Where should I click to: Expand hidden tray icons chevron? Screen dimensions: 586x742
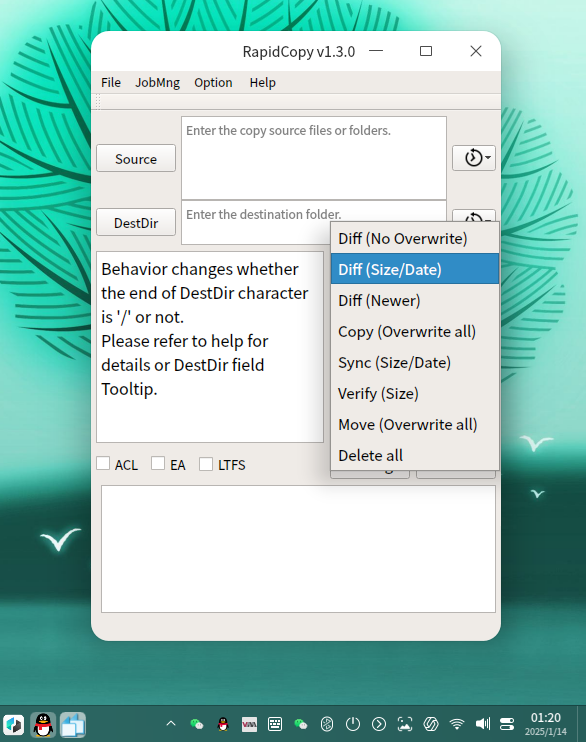pyautogui.click(x=171, y=724)
